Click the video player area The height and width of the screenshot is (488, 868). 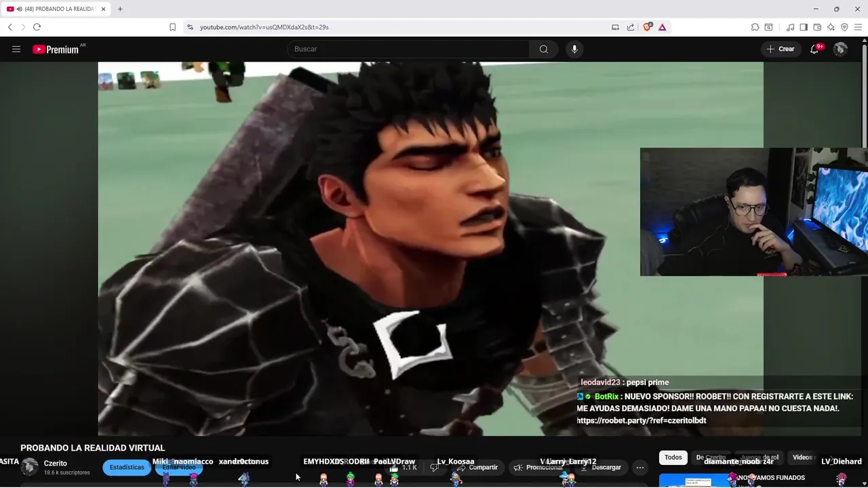(431, 248)
